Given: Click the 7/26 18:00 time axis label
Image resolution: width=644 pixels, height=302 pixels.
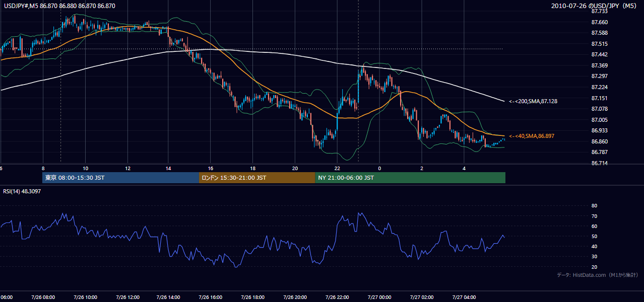Looking at the screenshot, I should 253,297.
